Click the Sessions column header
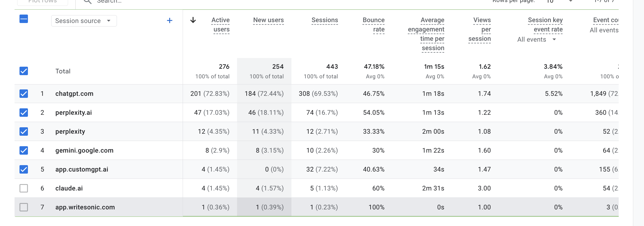 coord(325,20)
